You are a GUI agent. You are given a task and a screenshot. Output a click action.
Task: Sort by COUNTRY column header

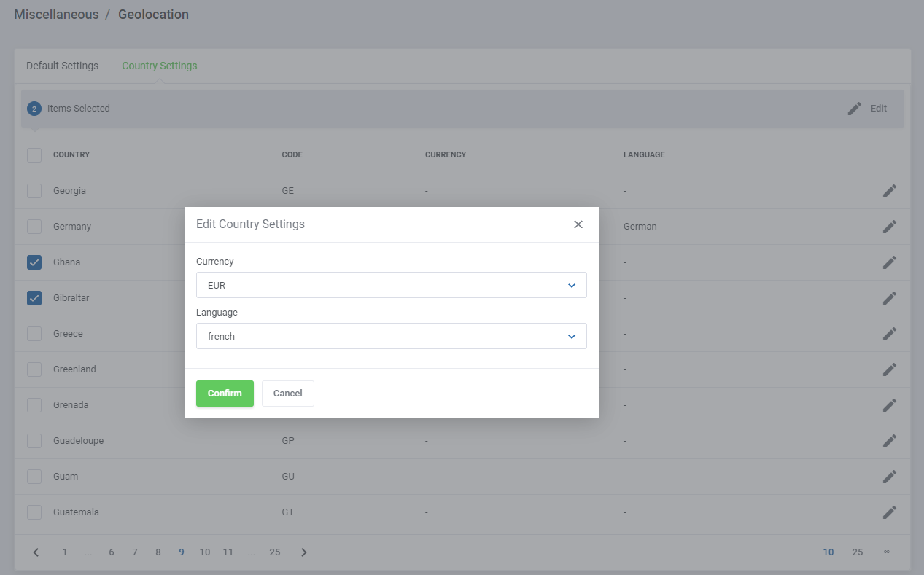71,155
